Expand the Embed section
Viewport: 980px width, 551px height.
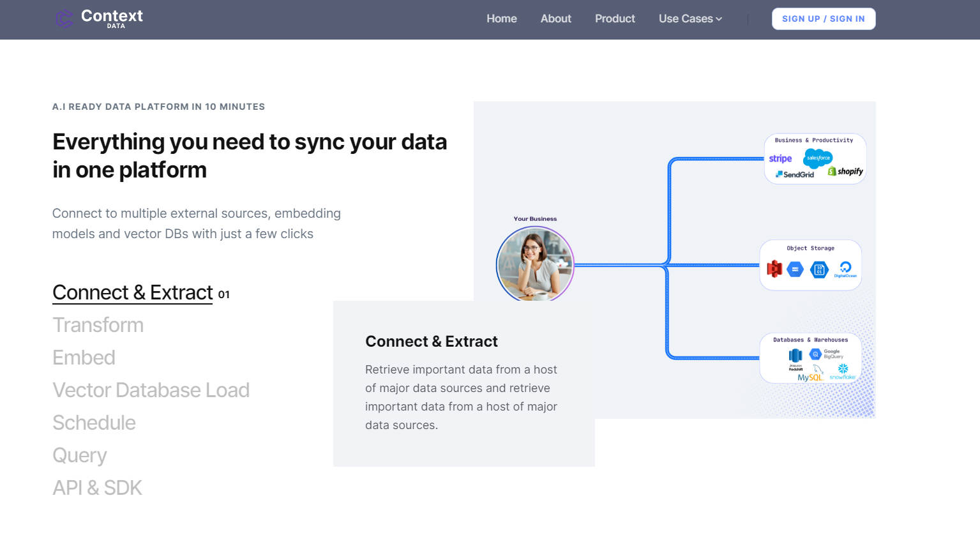coord(84,358)
